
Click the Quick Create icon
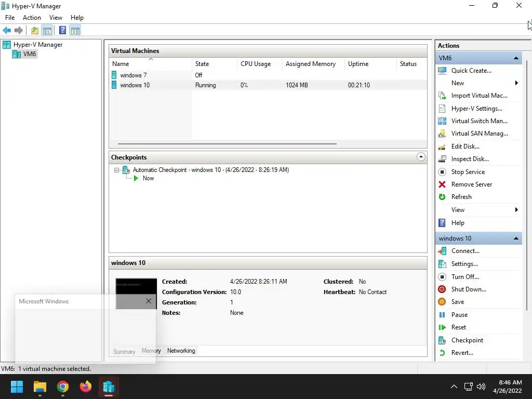tap(442, 71)
